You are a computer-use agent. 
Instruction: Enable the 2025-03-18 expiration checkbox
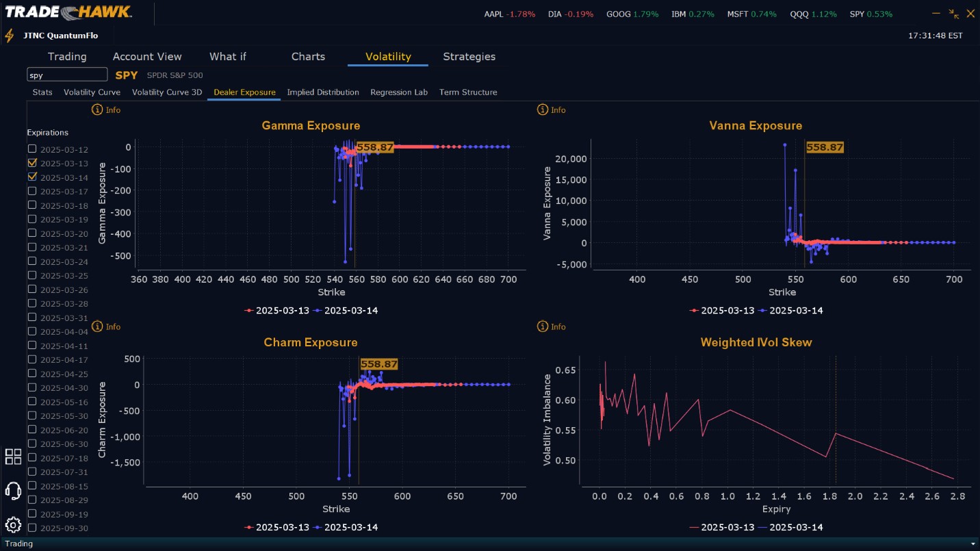click(32, 205)
